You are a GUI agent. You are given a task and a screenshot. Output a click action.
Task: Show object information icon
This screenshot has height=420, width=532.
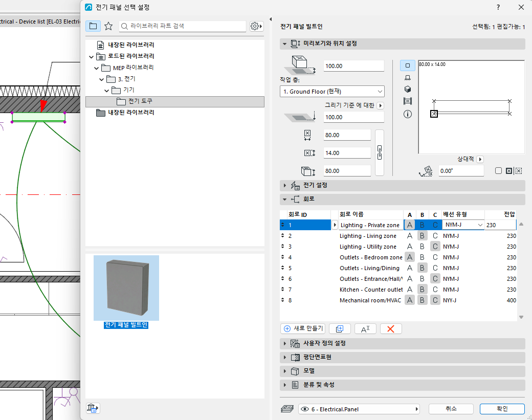tap(408, 114)
